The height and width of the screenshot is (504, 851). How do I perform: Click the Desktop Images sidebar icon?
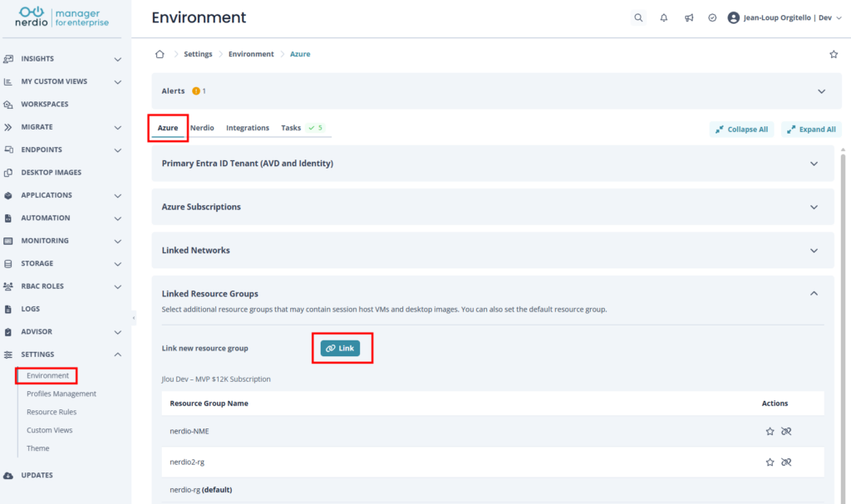point(8,173)
